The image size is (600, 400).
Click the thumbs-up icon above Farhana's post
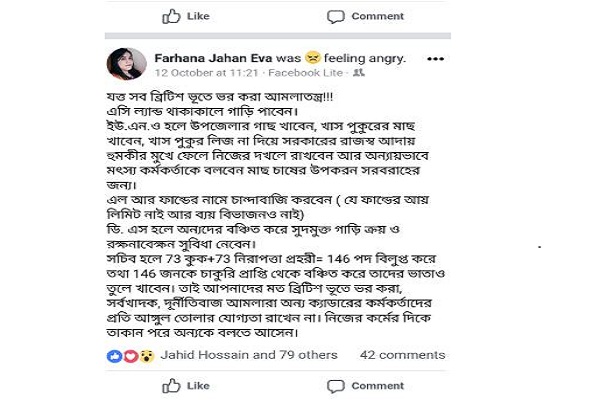point(171,16)
